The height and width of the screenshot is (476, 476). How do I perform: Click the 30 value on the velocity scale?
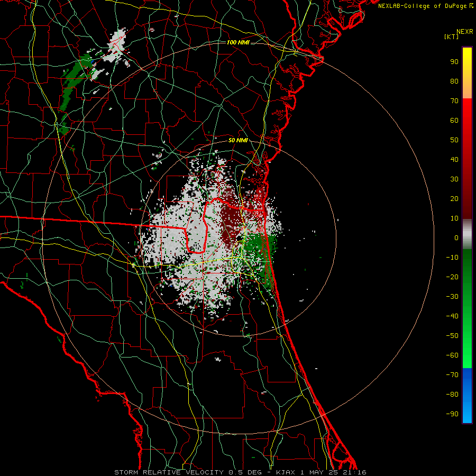454,179
